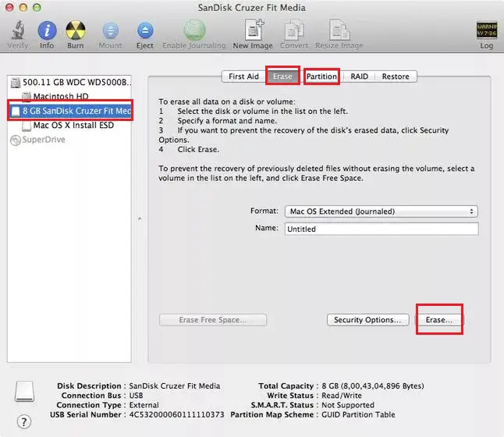The width and height of the screenshot is (504, 437).
Task: Open the Restore tab
Action: point(396,76)
